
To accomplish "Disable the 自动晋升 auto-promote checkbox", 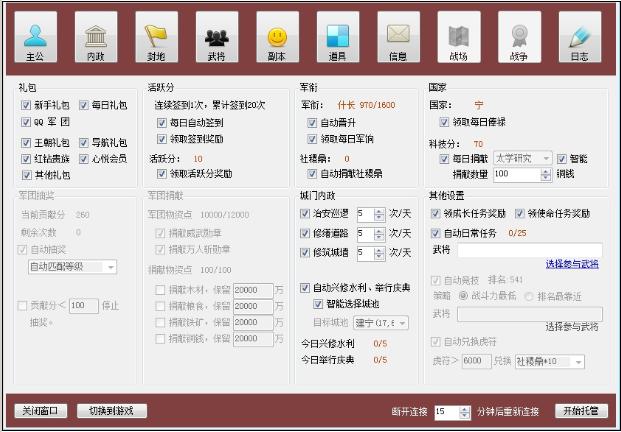I will pyautogui.click(x=312, y=122).
